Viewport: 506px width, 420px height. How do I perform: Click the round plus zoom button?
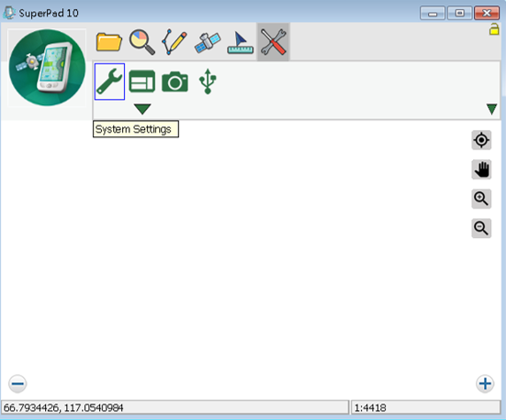pos(485,384)
